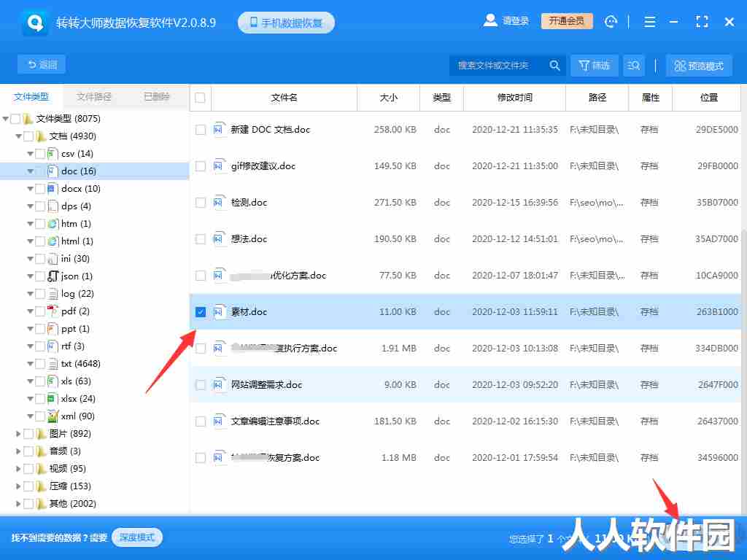This screenshot has width=747, height=560.
Task: Collapse the 文档 (4930) tree node
Action: [x=18, y=136]
